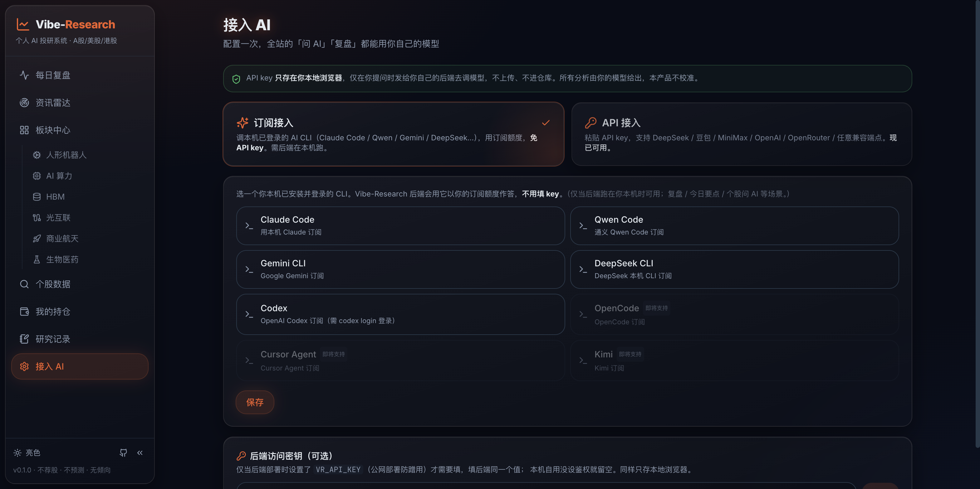
Task: Click 保存 to save the CLI choice
Action: tap(255, 402)
